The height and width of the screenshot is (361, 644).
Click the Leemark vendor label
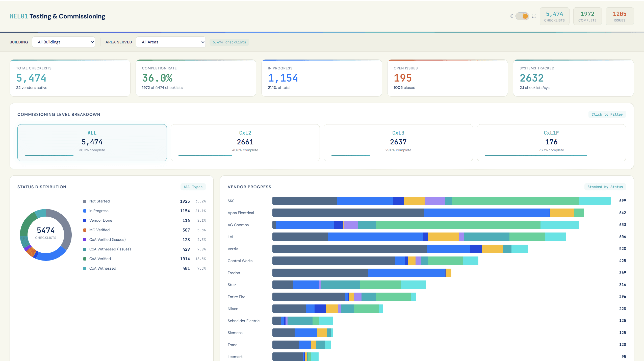click(235, 357)
